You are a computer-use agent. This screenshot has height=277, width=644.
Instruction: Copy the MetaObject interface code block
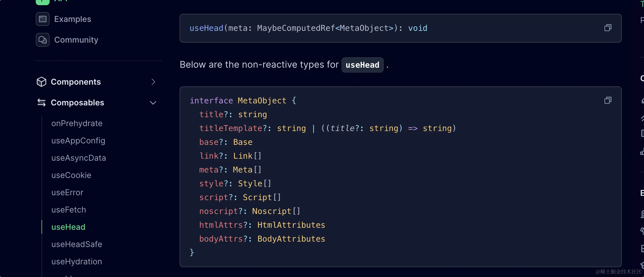608,100
